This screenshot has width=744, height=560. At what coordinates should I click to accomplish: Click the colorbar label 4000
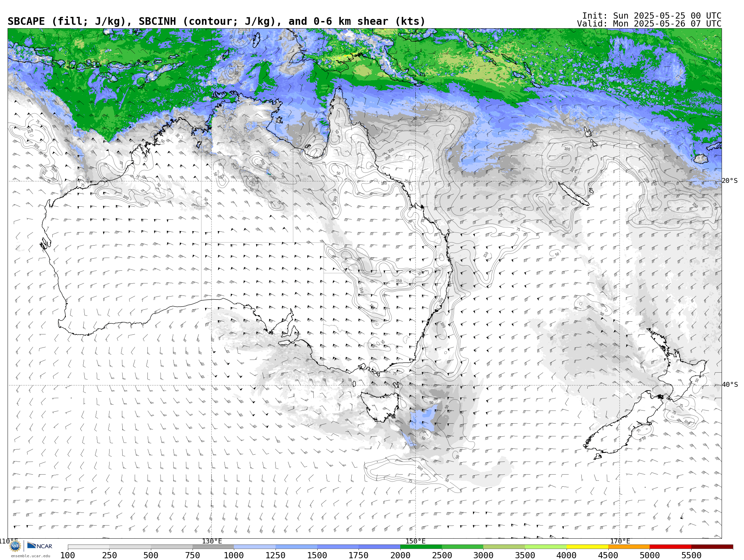567,555
